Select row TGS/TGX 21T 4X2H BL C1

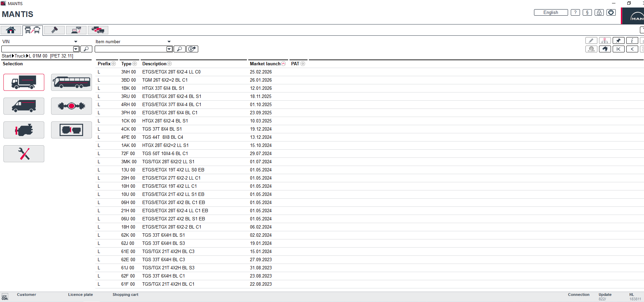[x=370, y=284]
